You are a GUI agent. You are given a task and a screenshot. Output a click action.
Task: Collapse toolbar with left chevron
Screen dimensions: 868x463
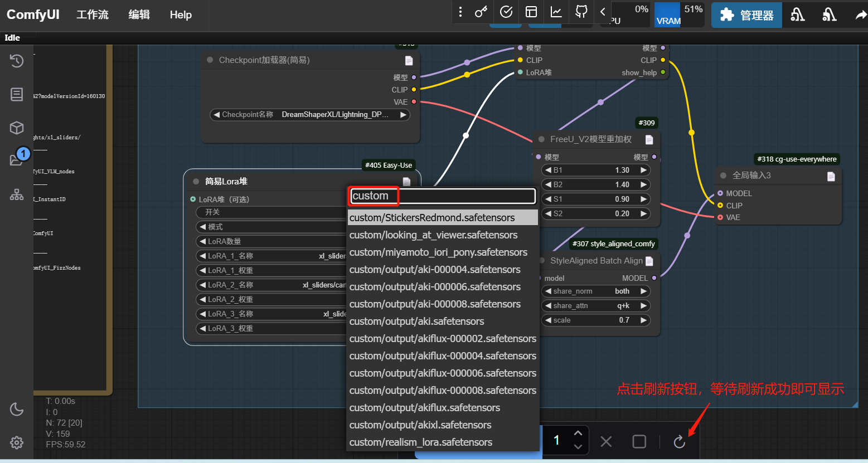(603, 12)
